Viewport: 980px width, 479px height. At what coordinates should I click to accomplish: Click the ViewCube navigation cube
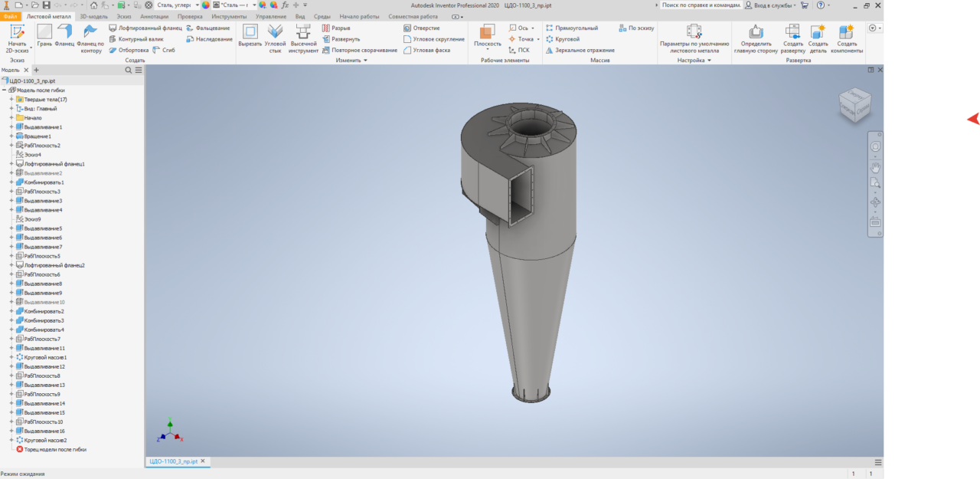coord(853,103)
